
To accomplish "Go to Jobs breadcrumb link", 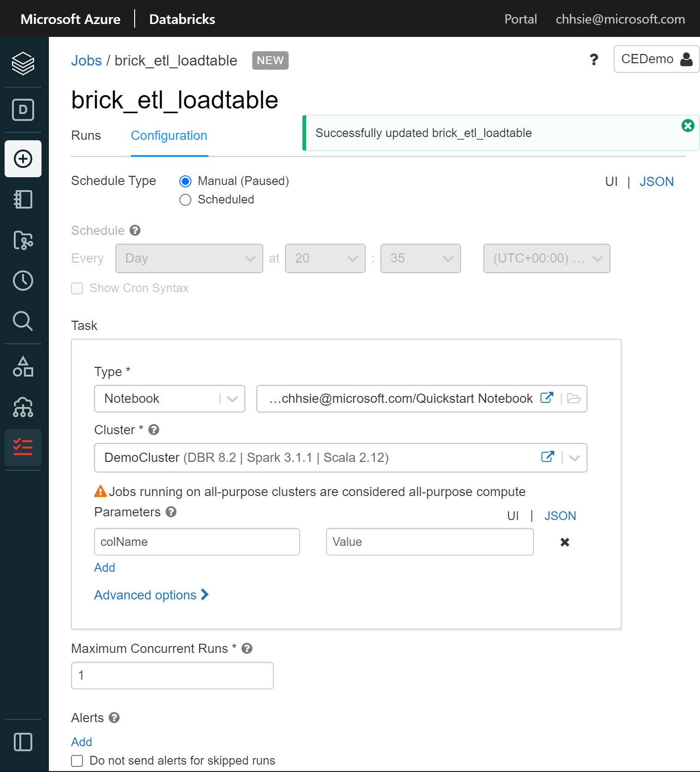I will tap(86, 60).
